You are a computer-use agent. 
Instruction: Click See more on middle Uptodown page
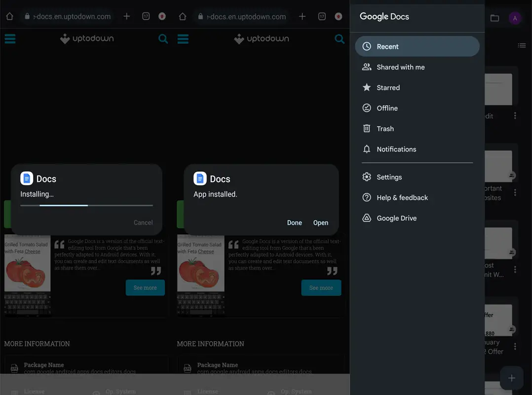pos(321,288)
